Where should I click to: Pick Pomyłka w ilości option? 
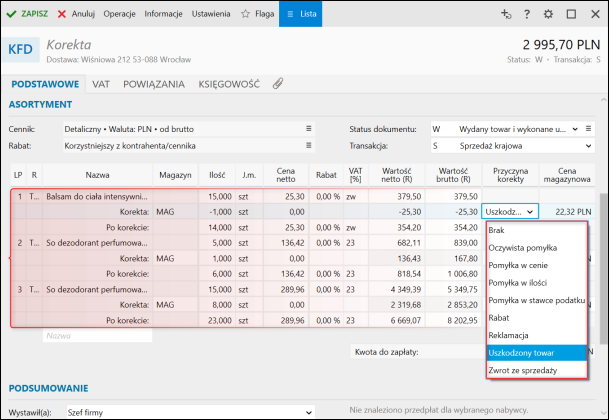[x=536, y=283]
